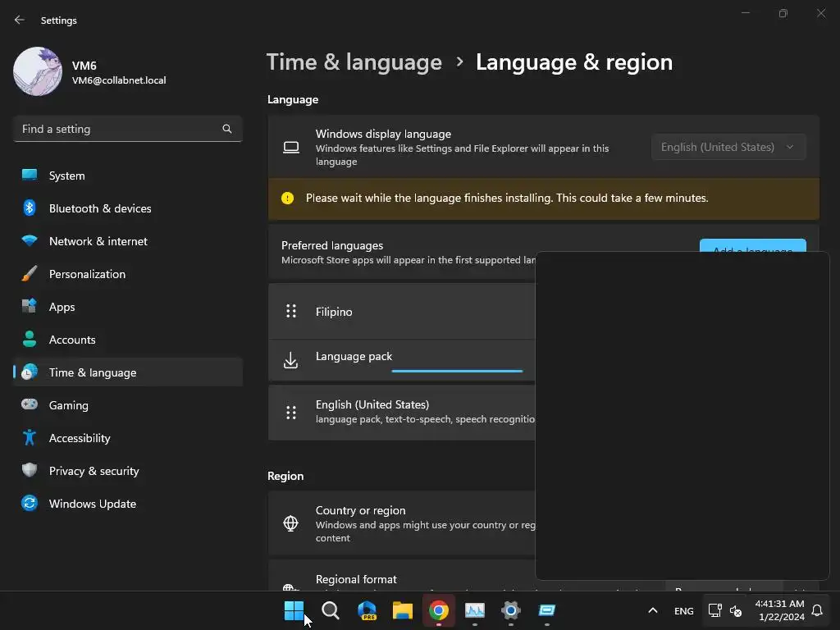Click the Time & language breadcrumb link
The image size is (840, 630).
(354, 62)
